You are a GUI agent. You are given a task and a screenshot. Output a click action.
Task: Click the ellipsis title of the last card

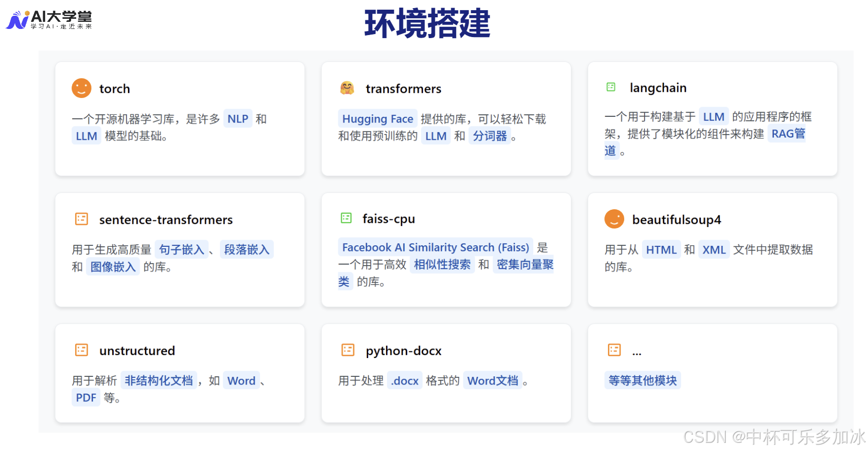[636, 353]
